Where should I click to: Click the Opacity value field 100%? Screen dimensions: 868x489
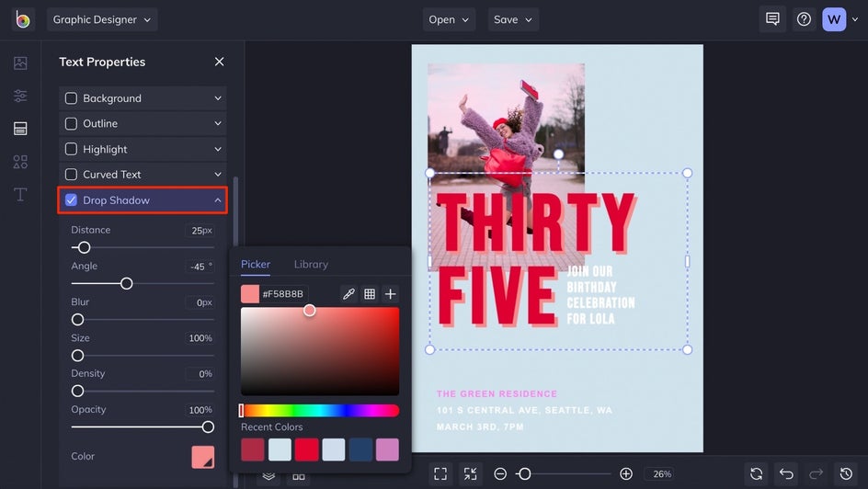(x=200, y=410)
